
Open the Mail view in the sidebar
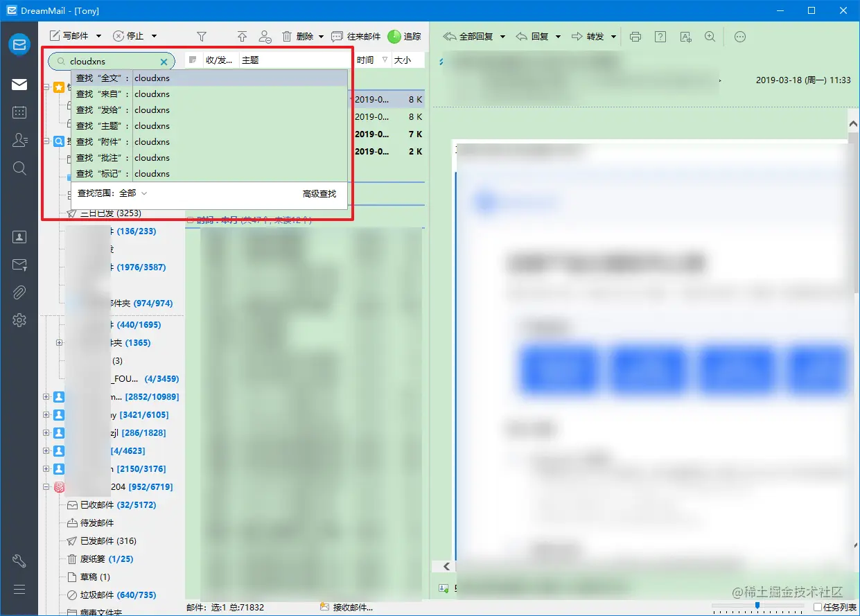coord(19,85)
